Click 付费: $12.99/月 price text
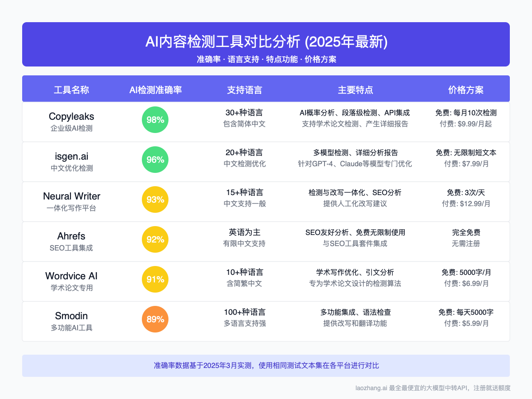The image size is (532, 399). pos(466,203)
